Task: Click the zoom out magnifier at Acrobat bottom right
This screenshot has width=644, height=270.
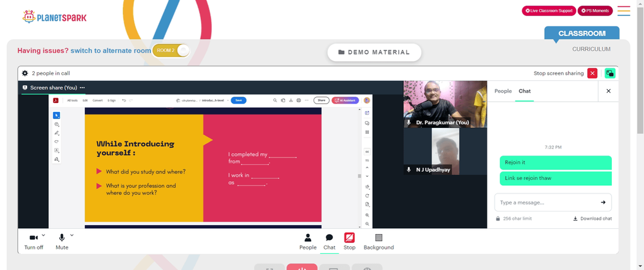Action: click(367, 224)
